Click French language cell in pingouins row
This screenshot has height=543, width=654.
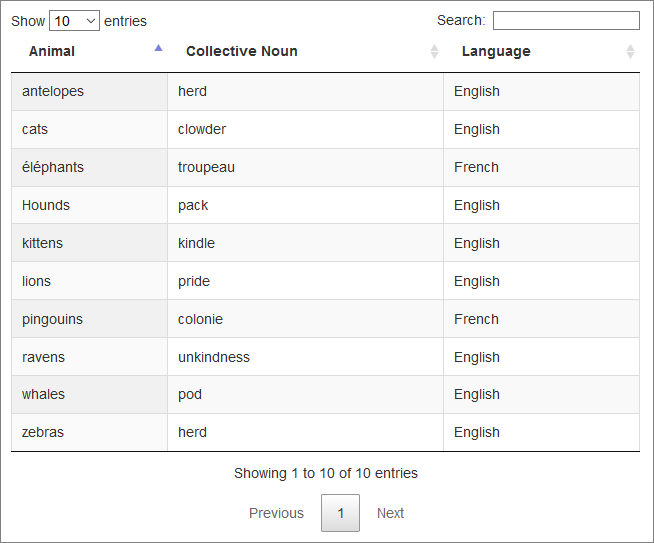pos(476,320)
